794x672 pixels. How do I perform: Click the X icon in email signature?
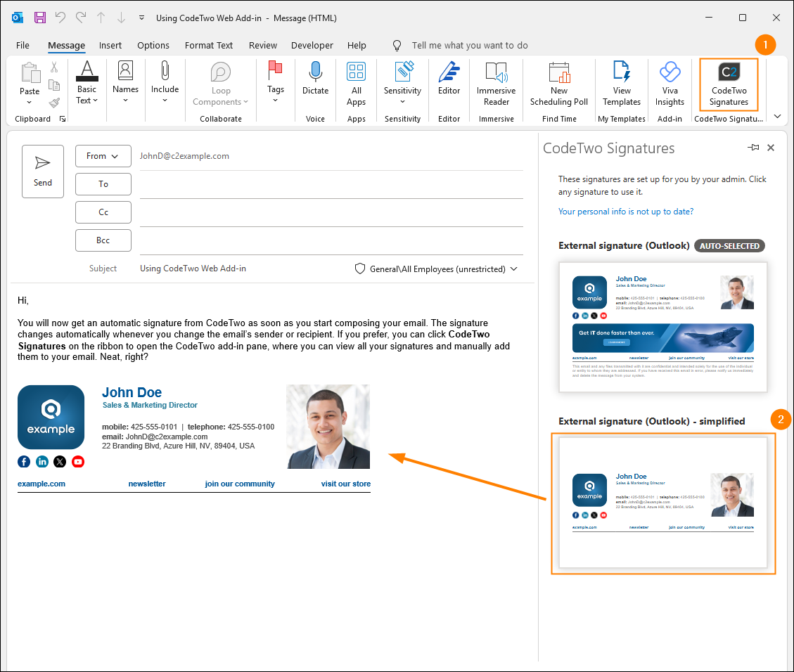pyautogui.click(x=60, y=462)
